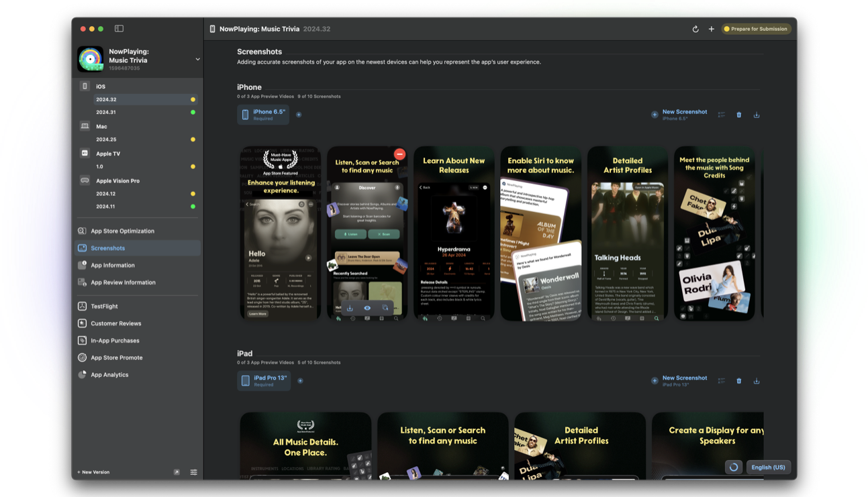
Task: Select the 'Song Credits' iPhone screenshot
Action: click(x=714, y=233)
